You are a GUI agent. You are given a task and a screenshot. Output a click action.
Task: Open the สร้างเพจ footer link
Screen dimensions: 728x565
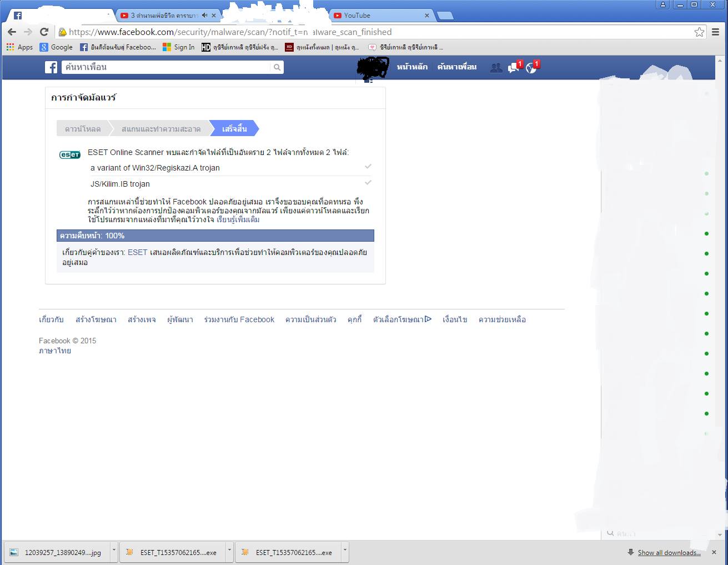[x=142, y=319]
